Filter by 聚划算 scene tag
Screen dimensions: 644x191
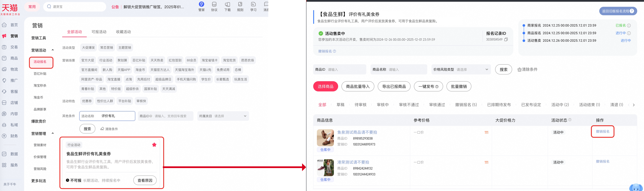(x=122, y=60)
